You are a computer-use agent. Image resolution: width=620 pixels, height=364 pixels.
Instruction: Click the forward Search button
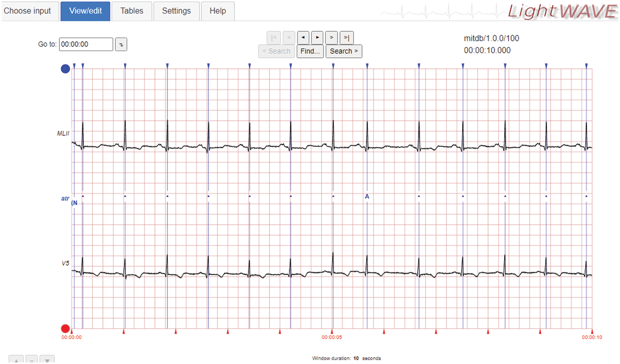(344, 51)
